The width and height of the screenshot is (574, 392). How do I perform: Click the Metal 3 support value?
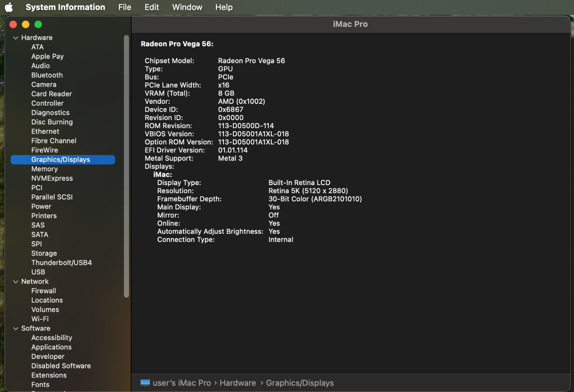pyautogui.click(x=230, y=158)
